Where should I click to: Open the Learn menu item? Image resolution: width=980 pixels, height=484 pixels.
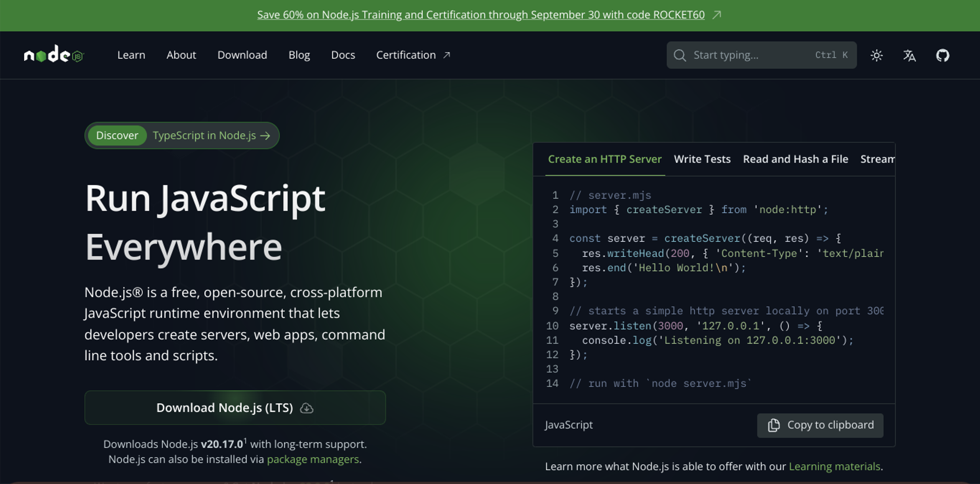pos(131,55)
